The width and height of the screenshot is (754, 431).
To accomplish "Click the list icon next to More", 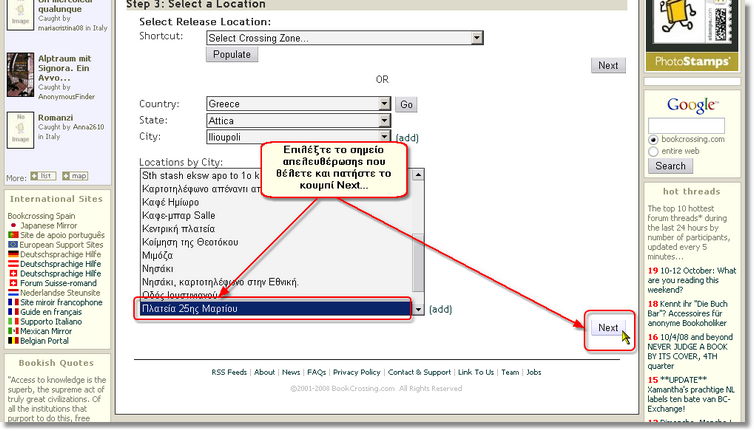I will [x=42, y=176].
